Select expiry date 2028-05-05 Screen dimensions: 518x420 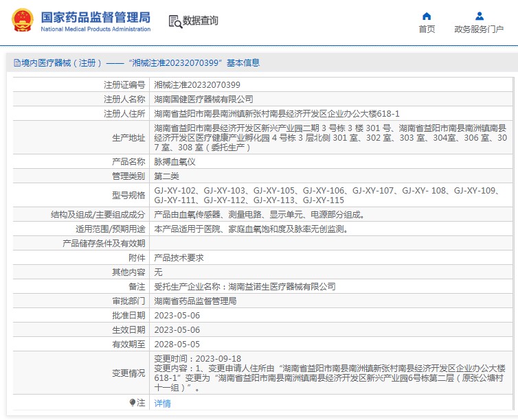click(x=177, y=344)
